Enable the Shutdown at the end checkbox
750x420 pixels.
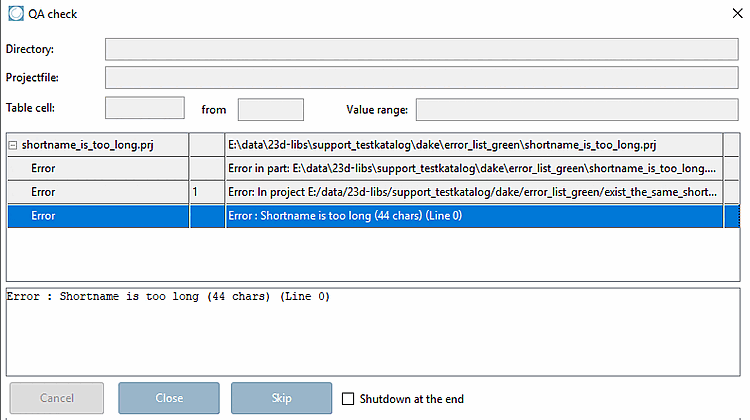pos(348,398)
